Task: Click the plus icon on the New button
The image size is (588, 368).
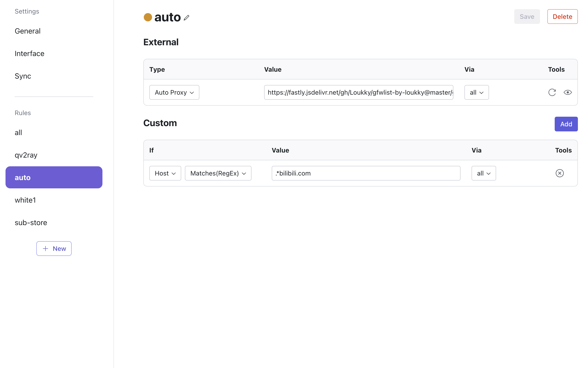Action: pos(45,249)
